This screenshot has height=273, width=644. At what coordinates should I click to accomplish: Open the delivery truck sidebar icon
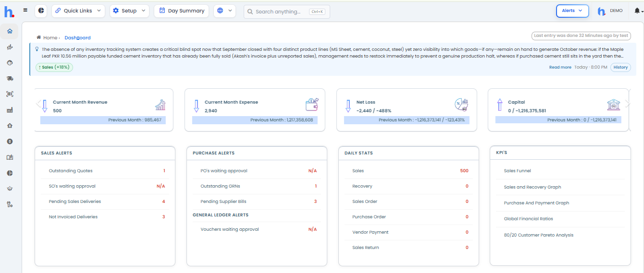[x=10, y=79]
